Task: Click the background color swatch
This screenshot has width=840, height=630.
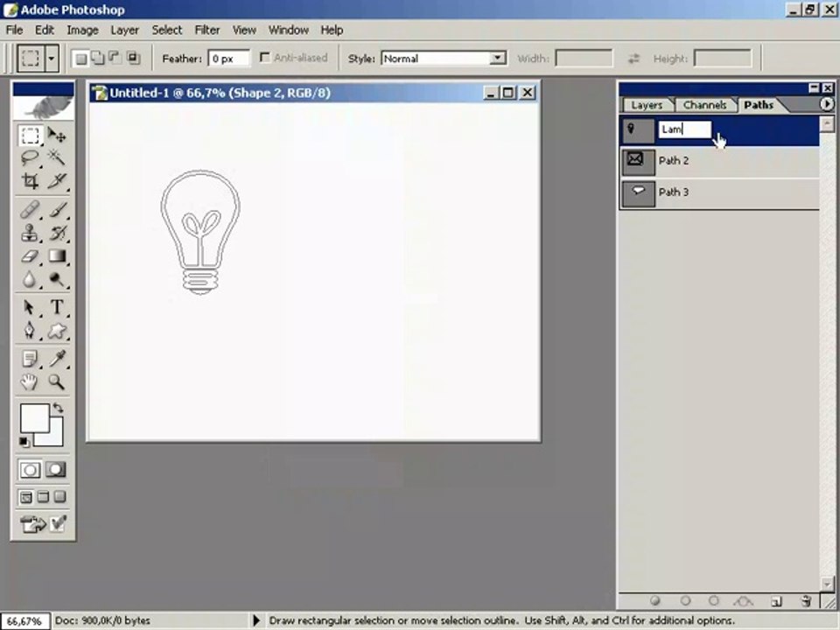Action: click(x=56, y=438)
